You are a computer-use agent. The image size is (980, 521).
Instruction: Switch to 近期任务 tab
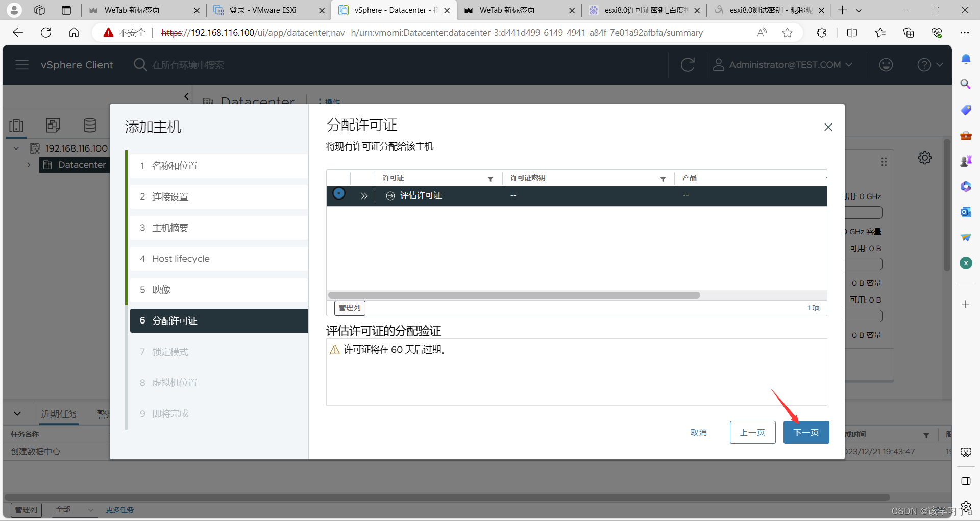coord(59,414)
